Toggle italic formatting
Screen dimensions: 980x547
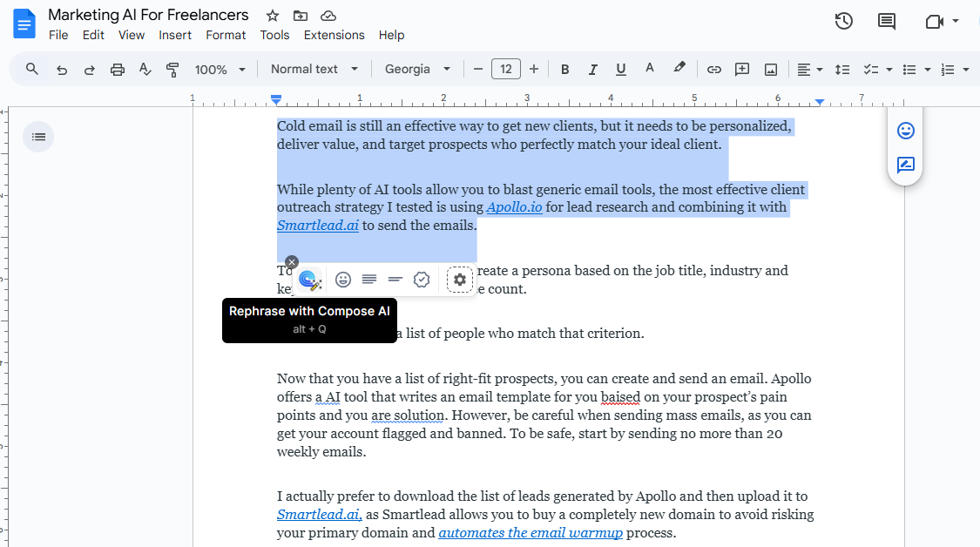click(x=592, y=70)
